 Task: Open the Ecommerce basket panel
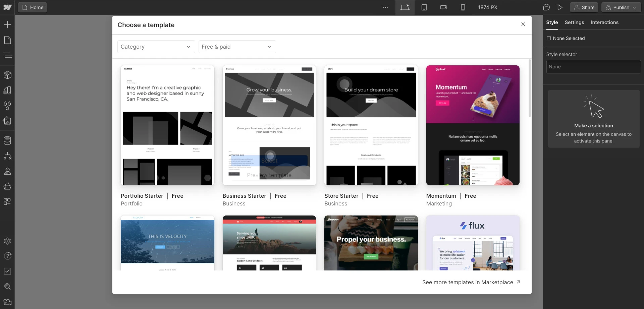tap(7, 187)
